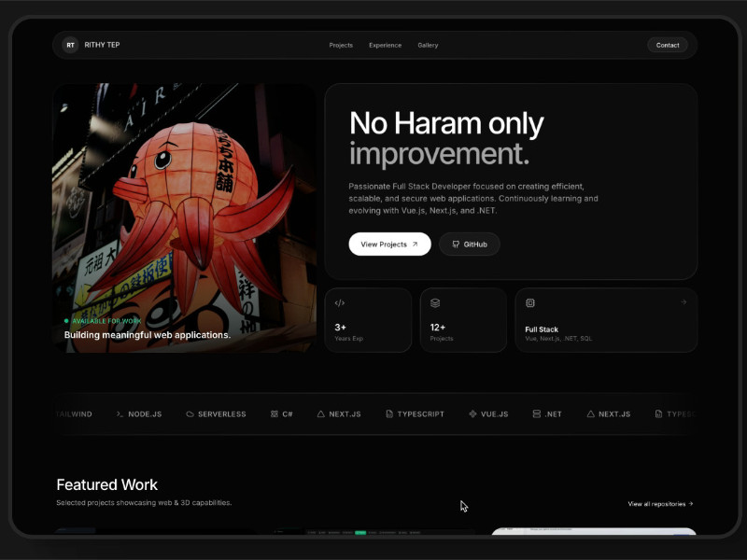Open the Experience nav item
The image size is (747, 560).
[x=385, y=45]
